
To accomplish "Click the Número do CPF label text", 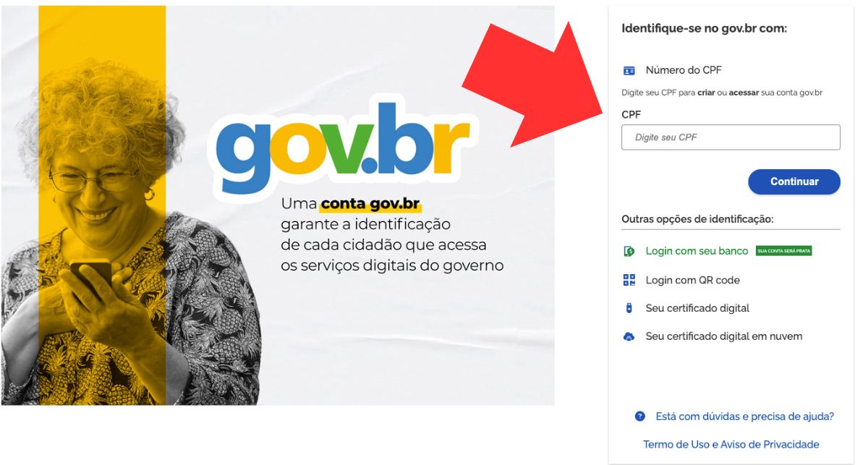I will click(684, 70).
